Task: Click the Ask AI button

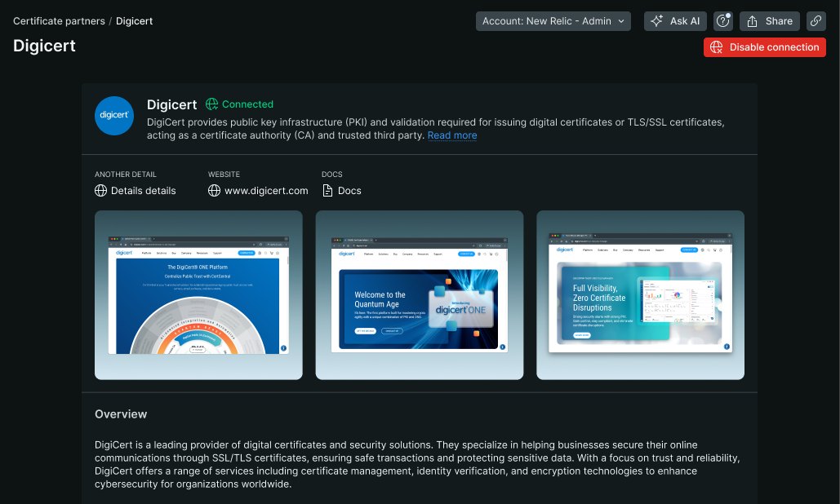Action: point(675,21)
